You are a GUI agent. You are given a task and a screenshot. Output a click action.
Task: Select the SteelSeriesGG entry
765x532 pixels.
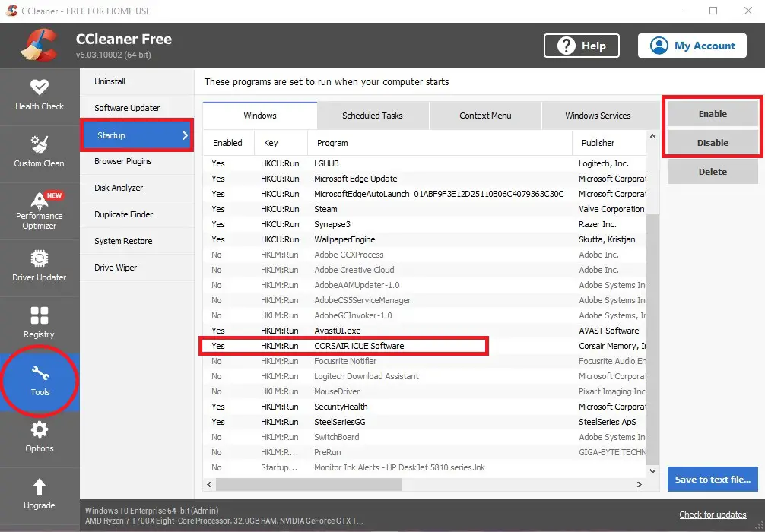tap(425, 422)
